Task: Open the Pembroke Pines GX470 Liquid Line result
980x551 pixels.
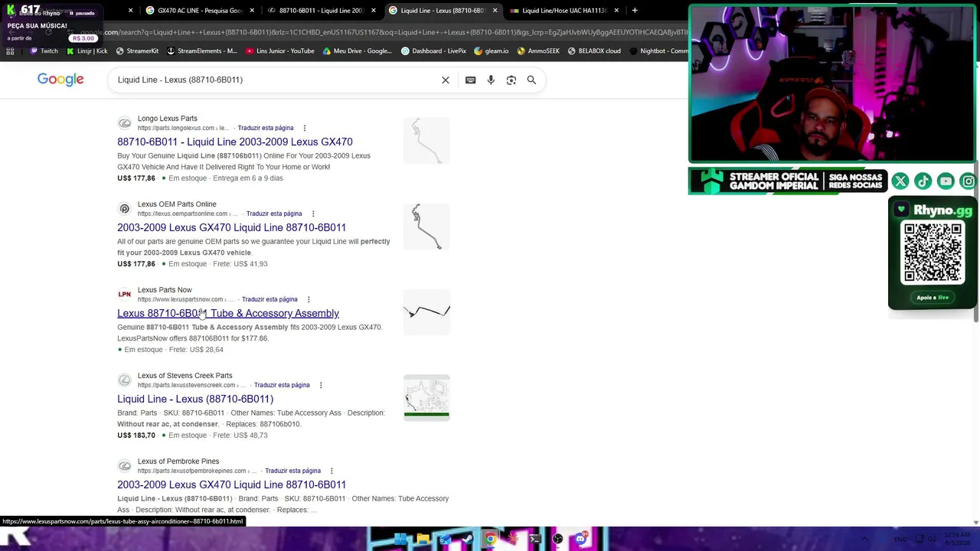Action: 231,484
